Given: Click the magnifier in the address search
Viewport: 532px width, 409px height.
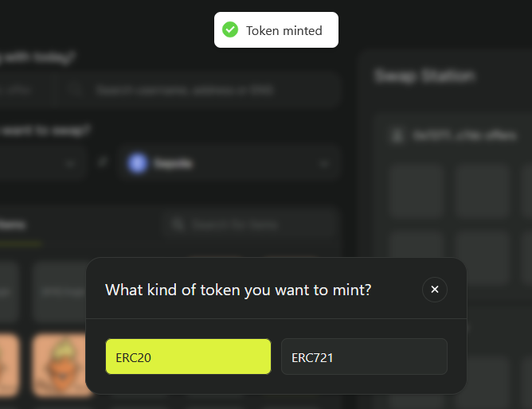Looking at the screenshot, I should tap(76, 91).
